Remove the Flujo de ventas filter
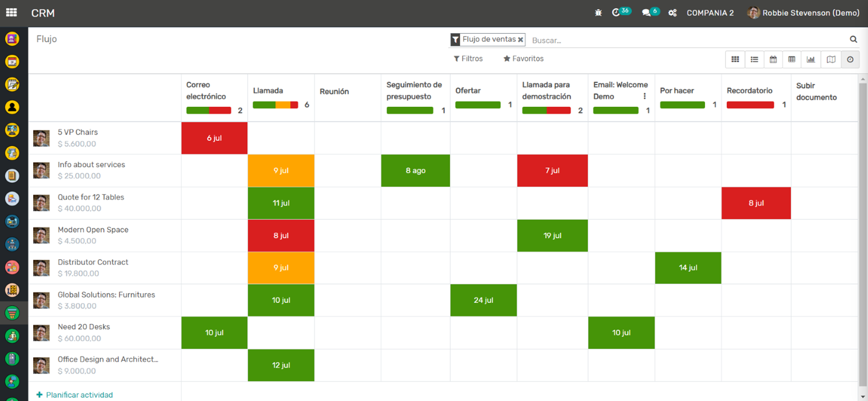This screenshot has width=868, height=401. [x=520, y=39]
